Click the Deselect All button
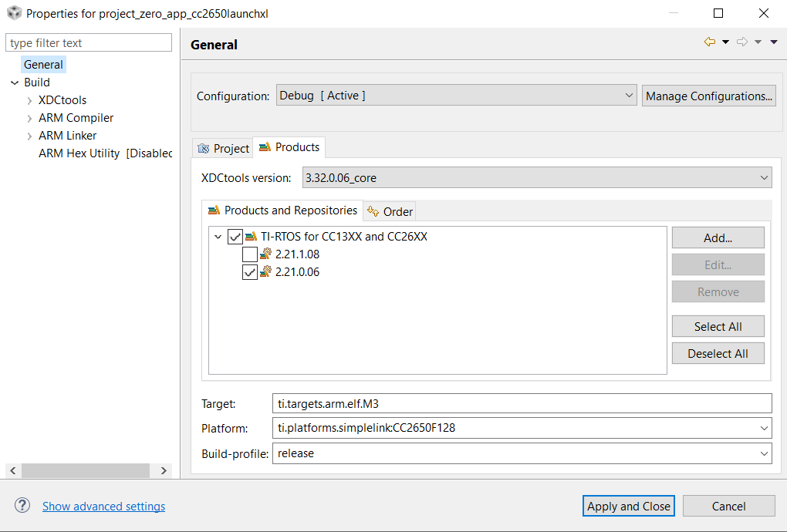The width and height of the screenshot is (787, 532). tap(718, 353)
